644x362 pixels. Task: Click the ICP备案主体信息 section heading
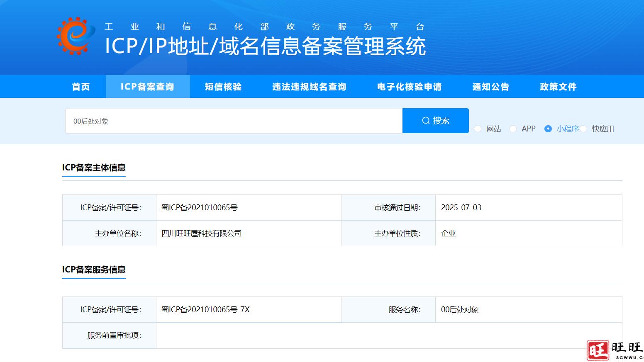(x=94, y=168)
